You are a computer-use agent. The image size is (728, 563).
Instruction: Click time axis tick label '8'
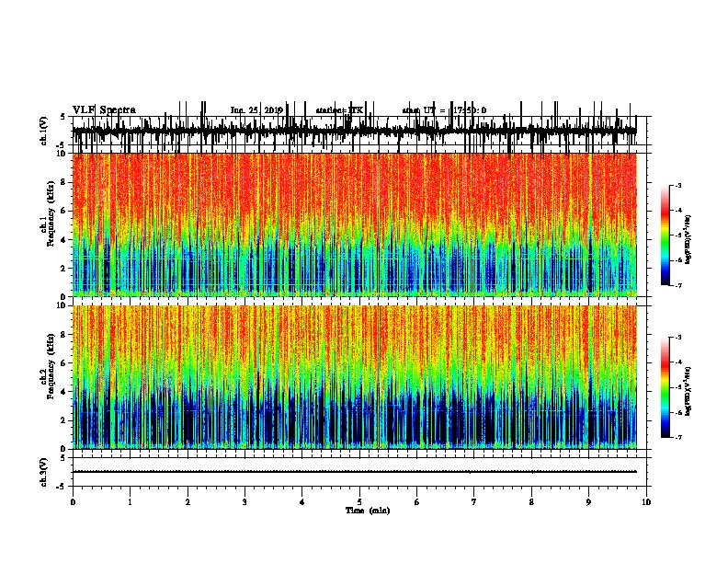[531, 502]
